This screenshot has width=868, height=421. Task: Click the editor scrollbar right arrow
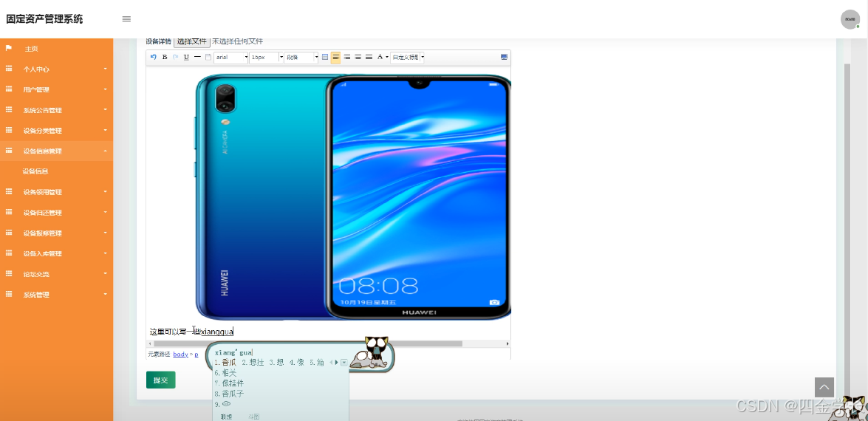tap(508, 343)
